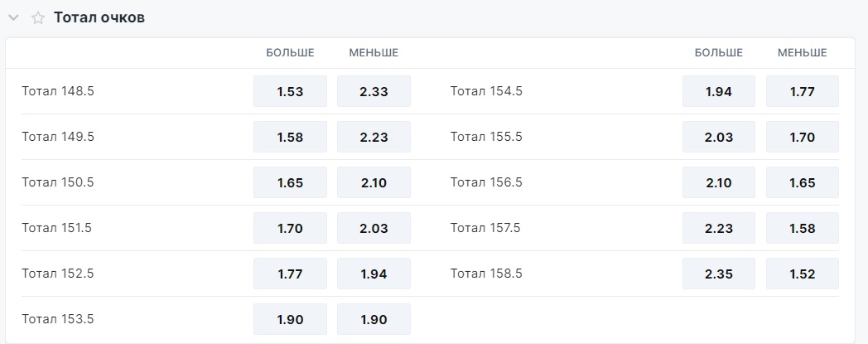The height and width of the screenshot is (344, 868).
Task: Mark Тотал очков as favorite with star
Action: pos(37,18)
